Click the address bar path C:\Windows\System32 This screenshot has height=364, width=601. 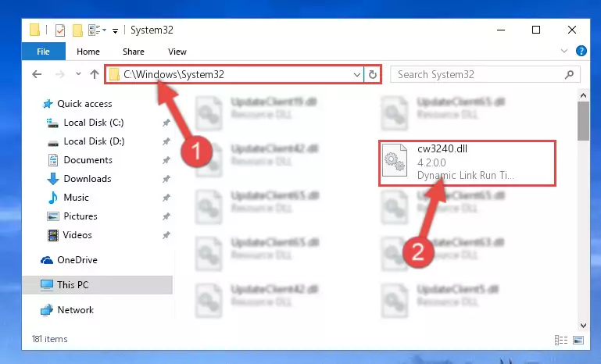[174, 74]
